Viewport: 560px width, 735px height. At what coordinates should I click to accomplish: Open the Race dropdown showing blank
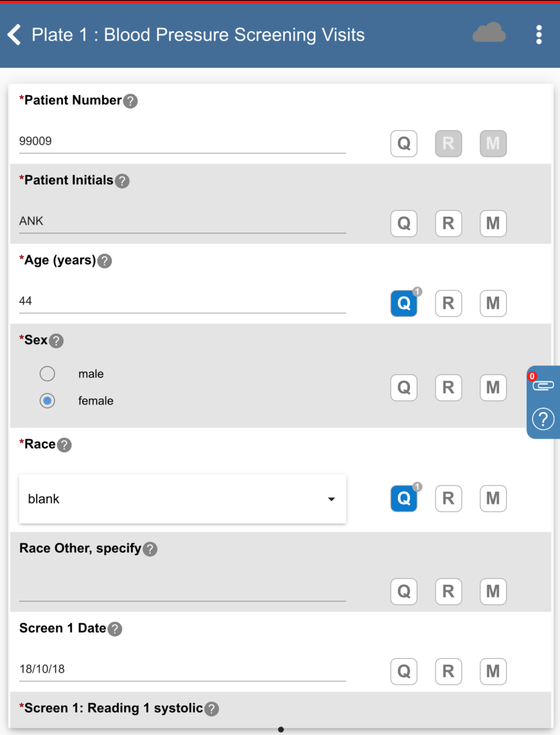171,499
